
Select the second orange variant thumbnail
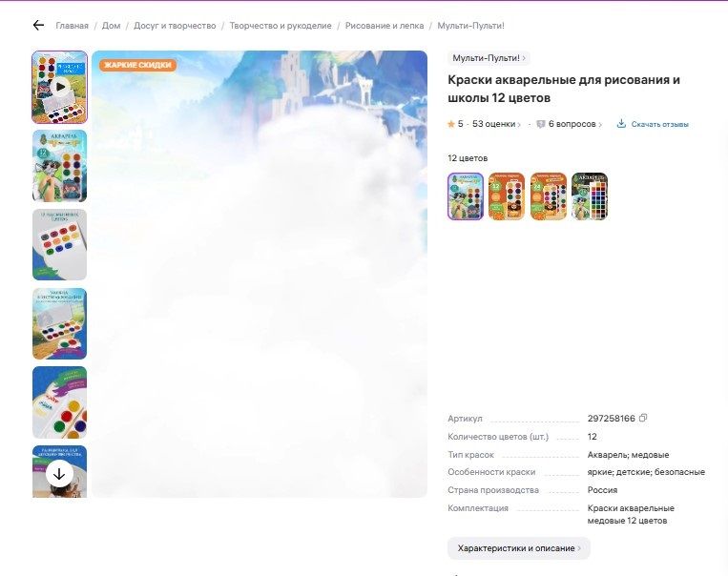549,196
